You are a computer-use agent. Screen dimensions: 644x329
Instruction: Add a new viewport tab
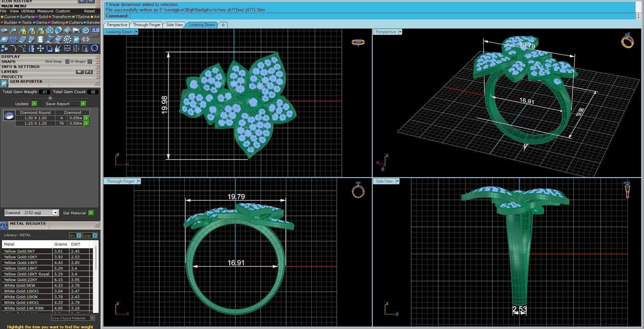tap(223, 25)
